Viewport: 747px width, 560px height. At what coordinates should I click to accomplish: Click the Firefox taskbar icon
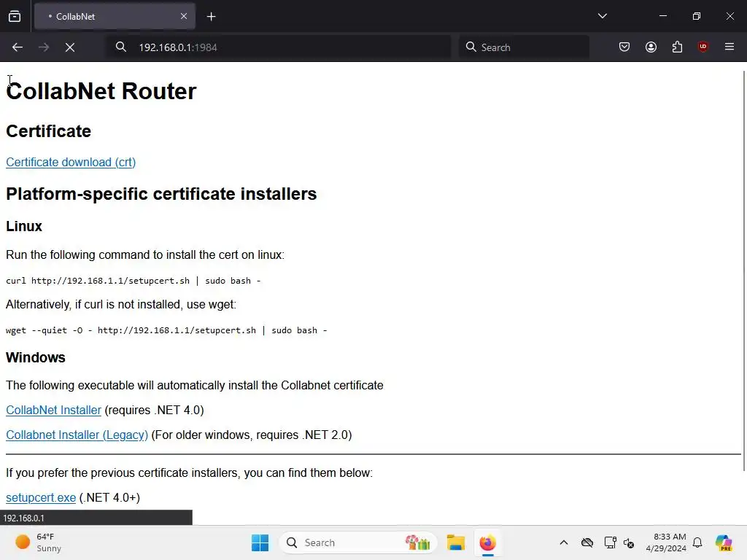(487, 542)
